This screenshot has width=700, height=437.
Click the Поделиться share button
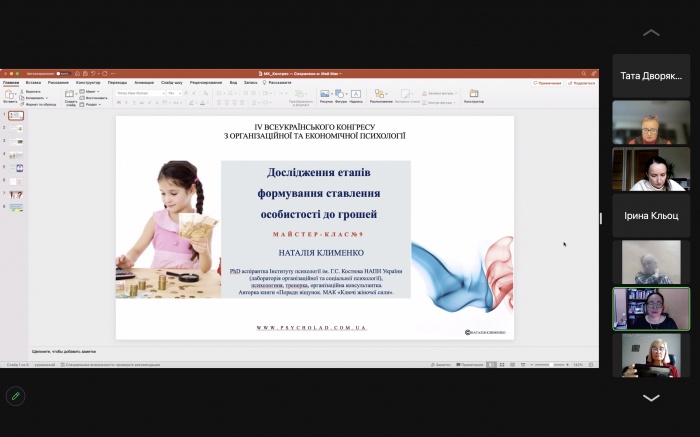(582, 83)
